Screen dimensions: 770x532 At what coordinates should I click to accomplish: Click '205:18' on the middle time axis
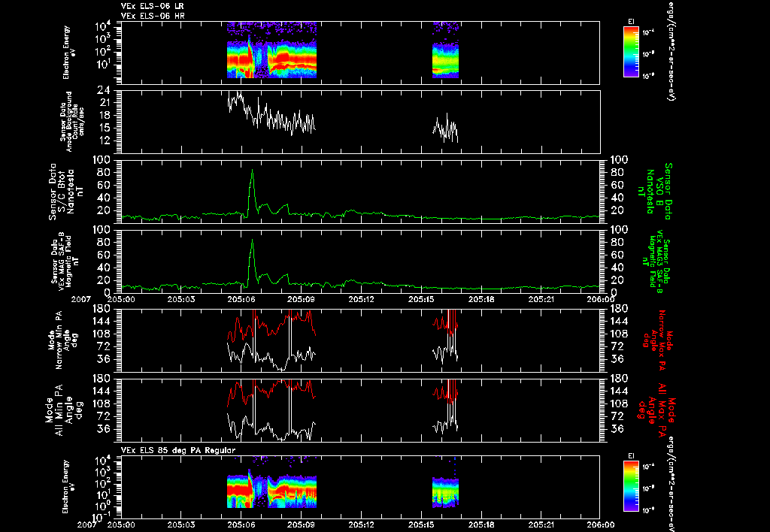pyautogui.click(x=481, y=299)
